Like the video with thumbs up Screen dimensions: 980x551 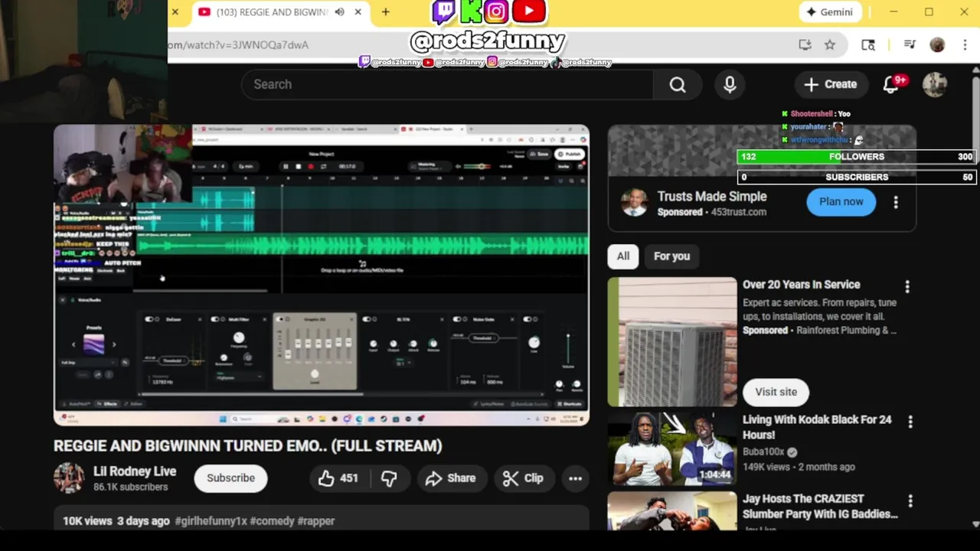[x=338, y=478]
